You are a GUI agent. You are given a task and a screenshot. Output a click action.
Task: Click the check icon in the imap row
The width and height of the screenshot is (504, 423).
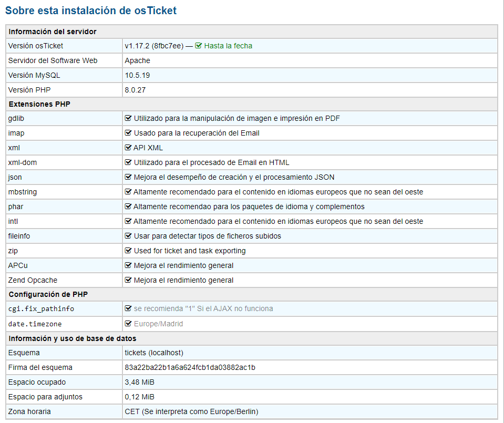click(x=128, y=133)
